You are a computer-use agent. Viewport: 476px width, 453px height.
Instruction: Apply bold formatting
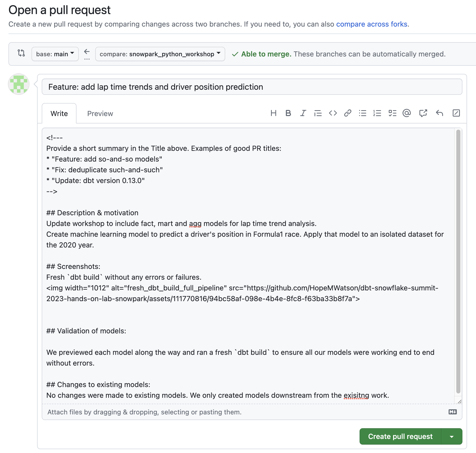(288, 113)
